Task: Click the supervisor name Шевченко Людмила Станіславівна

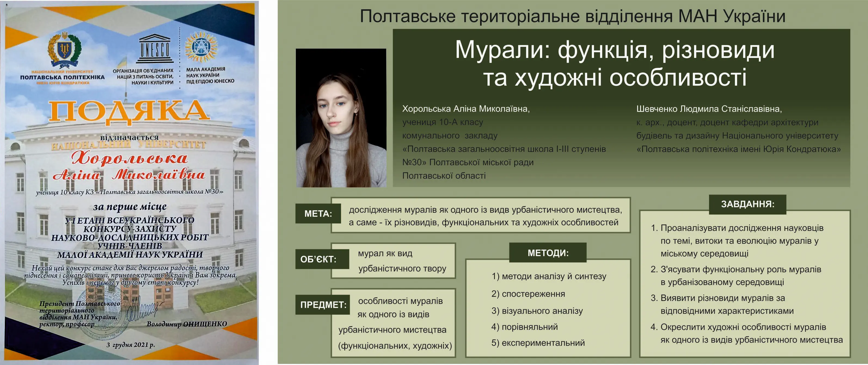Action: point(709,109)
